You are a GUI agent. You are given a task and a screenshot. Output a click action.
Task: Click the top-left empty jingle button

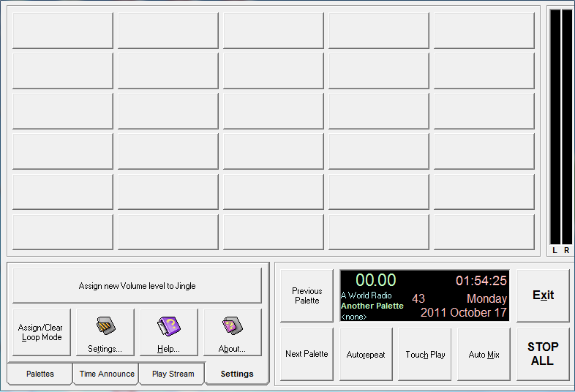click(63, 31)
